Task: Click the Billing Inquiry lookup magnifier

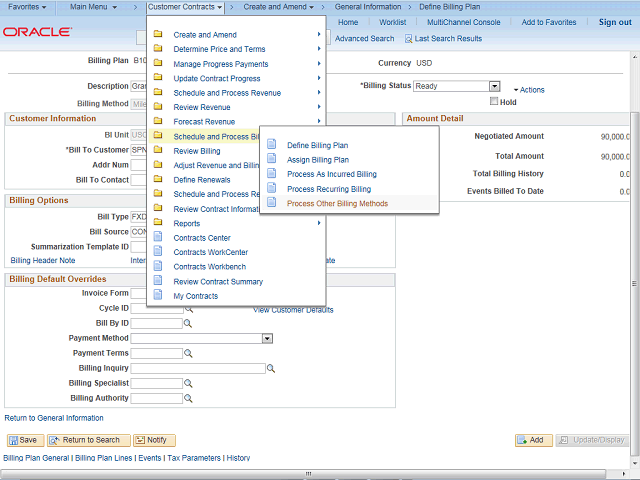Action: pos(272,369)
